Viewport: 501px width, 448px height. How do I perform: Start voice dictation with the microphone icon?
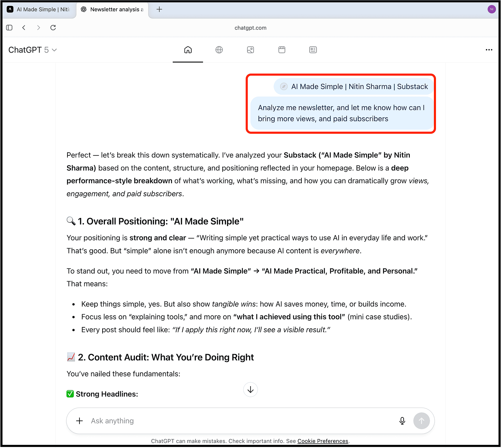point(402,421)
